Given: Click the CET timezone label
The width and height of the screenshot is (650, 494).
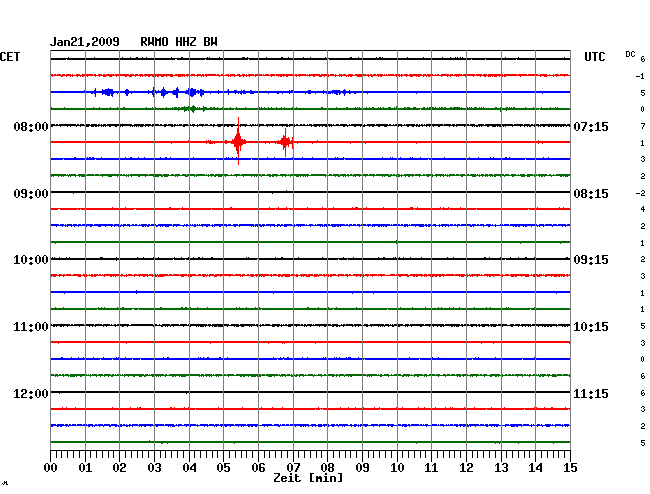Looking at the screenshot, I should click(x=10, y=57).
